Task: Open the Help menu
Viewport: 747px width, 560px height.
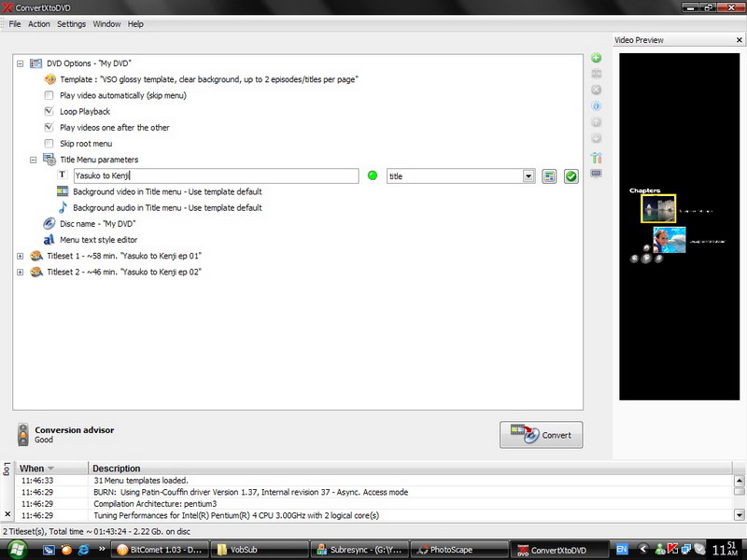Action: click(135, 24)
